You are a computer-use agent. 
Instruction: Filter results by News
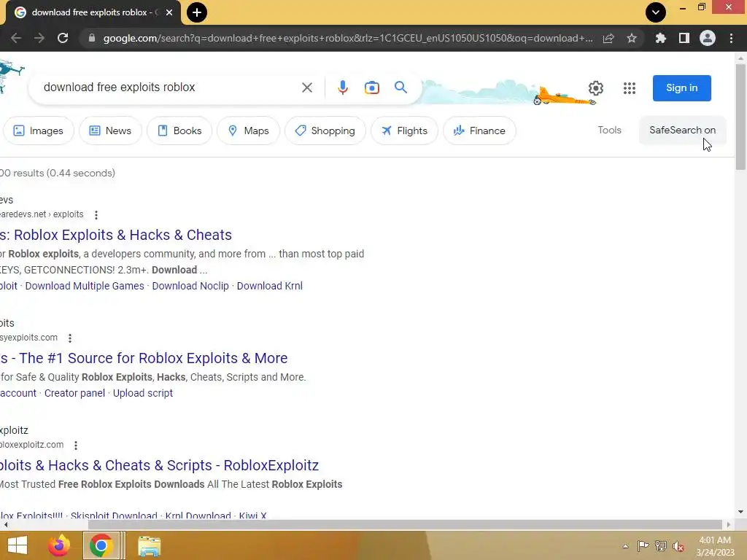110,131
